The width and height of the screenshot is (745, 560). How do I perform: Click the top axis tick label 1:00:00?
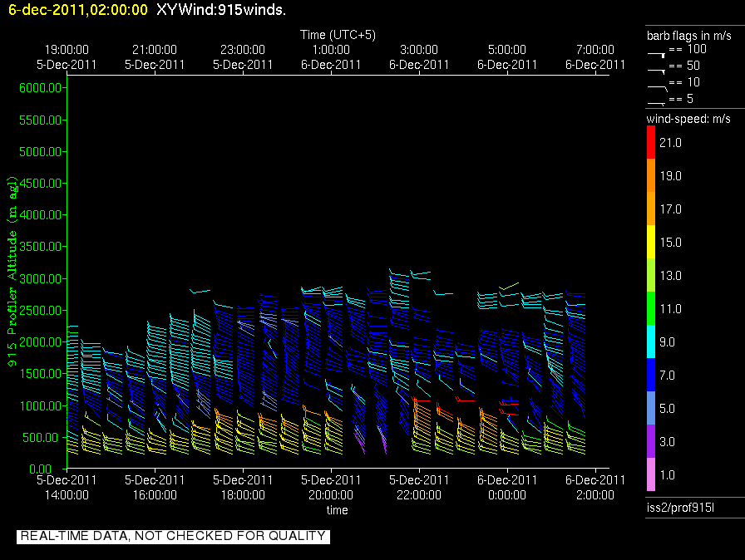tap(331, 50)
